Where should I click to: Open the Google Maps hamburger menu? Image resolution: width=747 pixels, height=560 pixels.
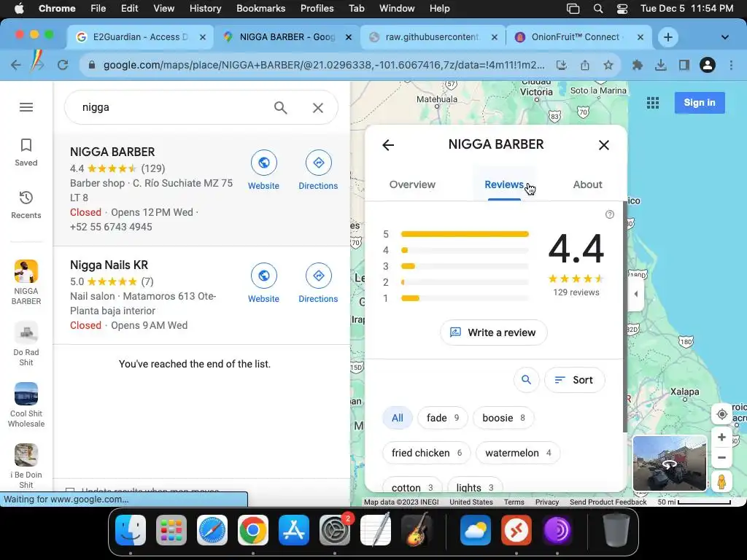[26, 107]
